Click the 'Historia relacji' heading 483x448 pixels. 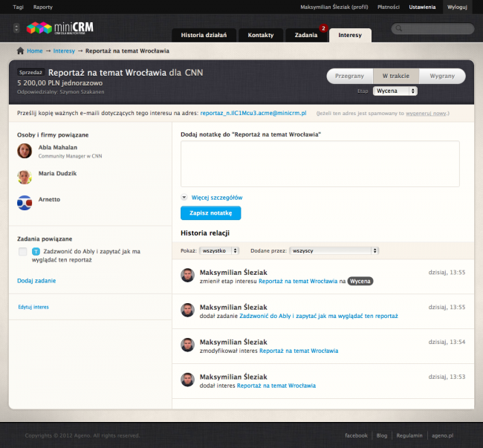click(205, 233)
